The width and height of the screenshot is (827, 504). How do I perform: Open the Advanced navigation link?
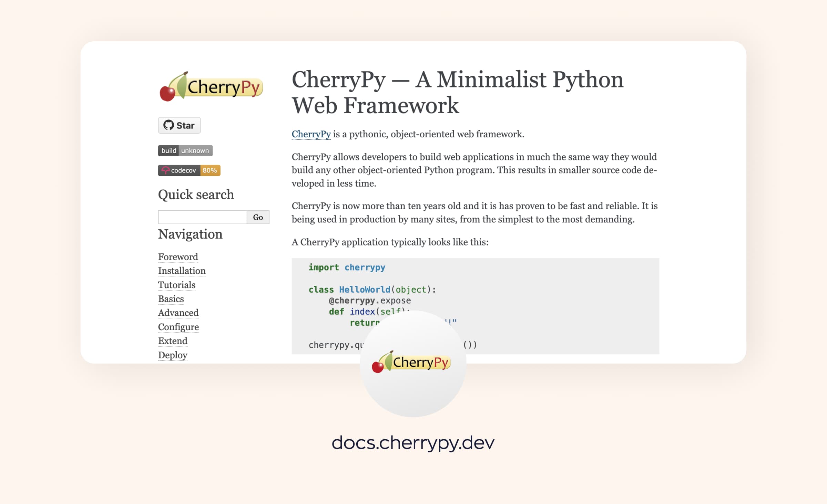pyautogui.click(x=178, y=313)
